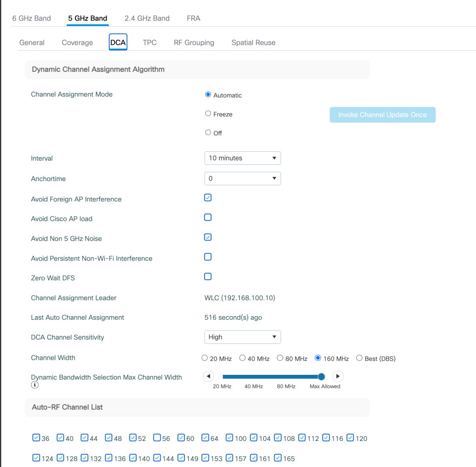476x467 pixels.
Task: Click the info icon under Dynamic Bandwidth Selection
Action: (x=34, y=385)
